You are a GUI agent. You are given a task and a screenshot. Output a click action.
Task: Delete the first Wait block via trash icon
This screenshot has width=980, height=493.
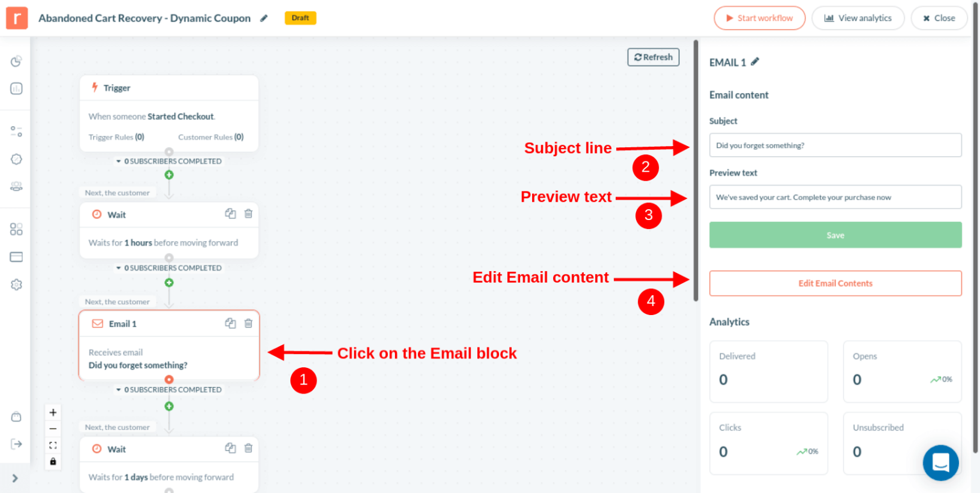[248, 214]
